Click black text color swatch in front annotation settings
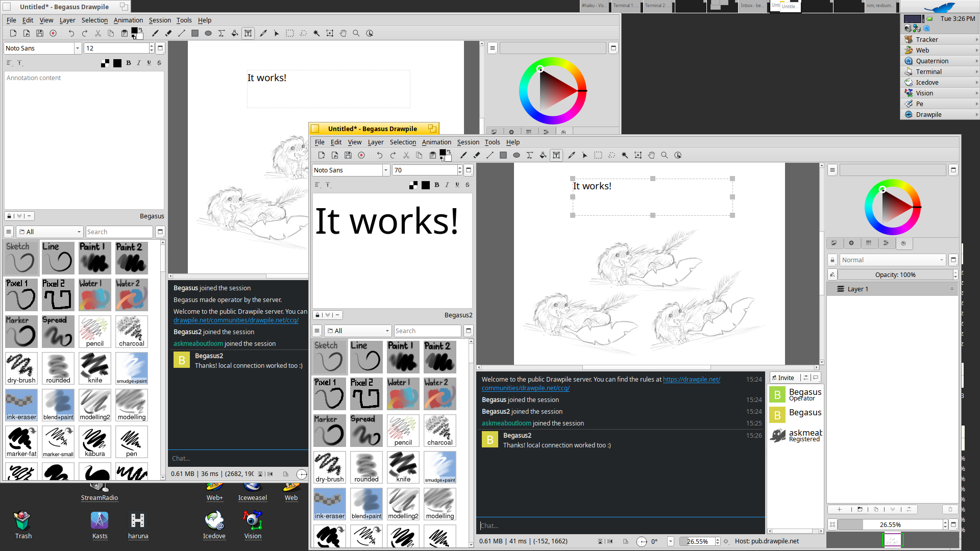Viewport: 980px width, 551px height. (x=426, y=185)
